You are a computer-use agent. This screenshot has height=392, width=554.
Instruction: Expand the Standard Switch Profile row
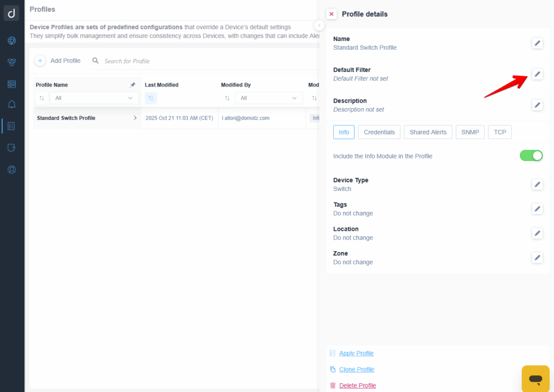[x=135, y=118]
